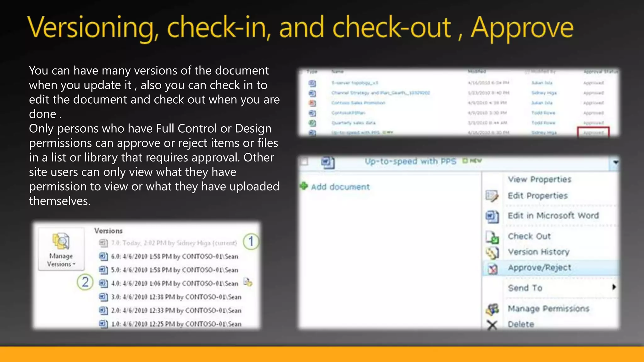Screen dimensions: 644x362
Task: Select Check Out from the context menu
Action: coord(530,236)
